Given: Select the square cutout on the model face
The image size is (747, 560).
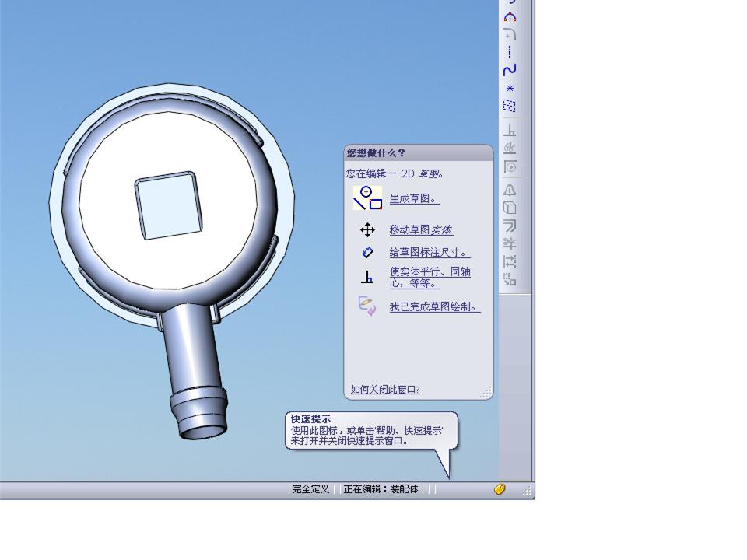Looking at the screenshot, I should click(169, 205).
